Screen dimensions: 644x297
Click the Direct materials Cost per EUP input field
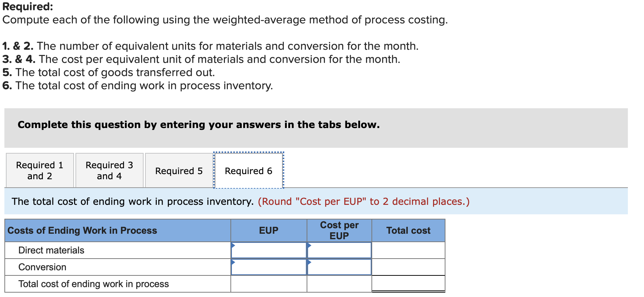pyautogui.click(x=340, y=250)
